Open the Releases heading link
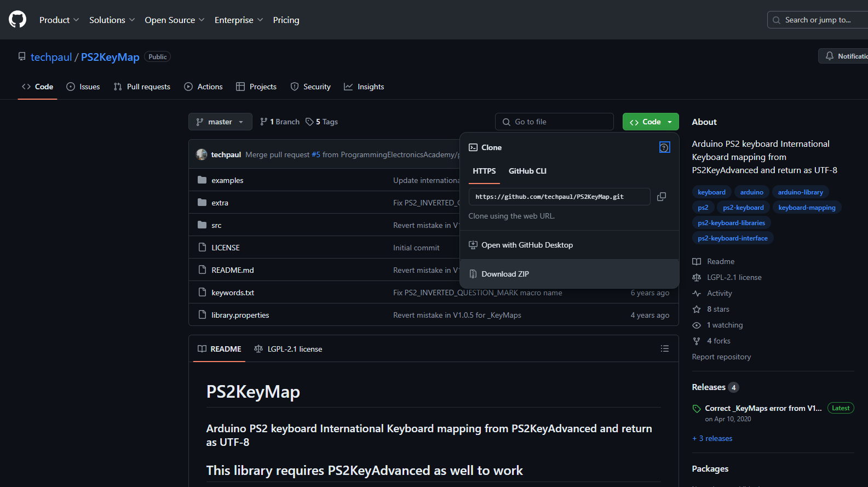 715,387
